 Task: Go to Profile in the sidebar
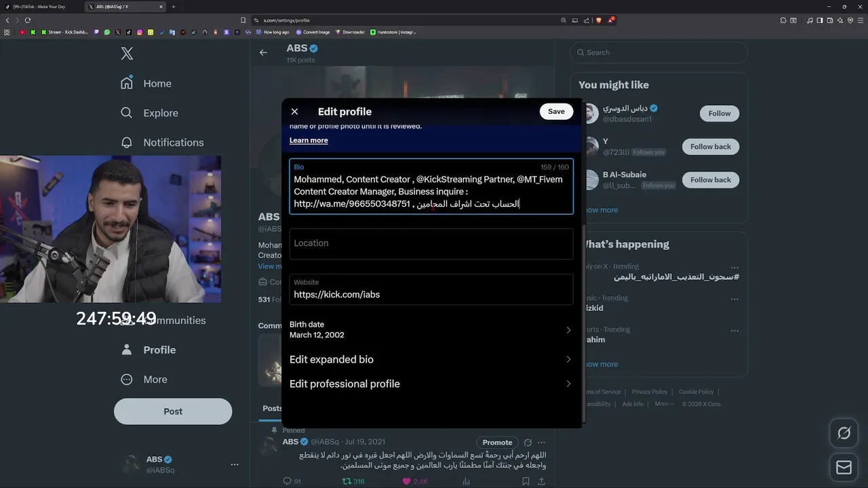point(148,350)
